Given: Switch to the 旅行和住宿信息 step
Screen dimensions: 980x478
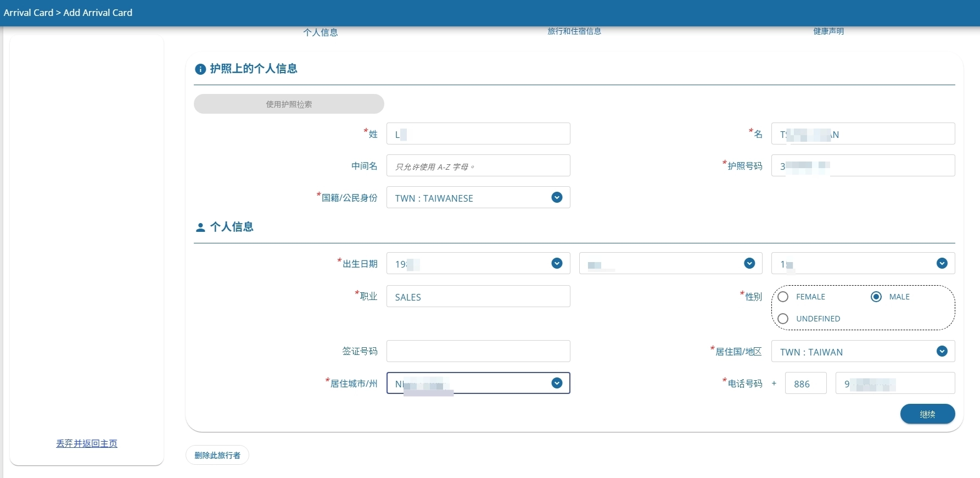Looking at the screenshot, I should tap(574, 31).
